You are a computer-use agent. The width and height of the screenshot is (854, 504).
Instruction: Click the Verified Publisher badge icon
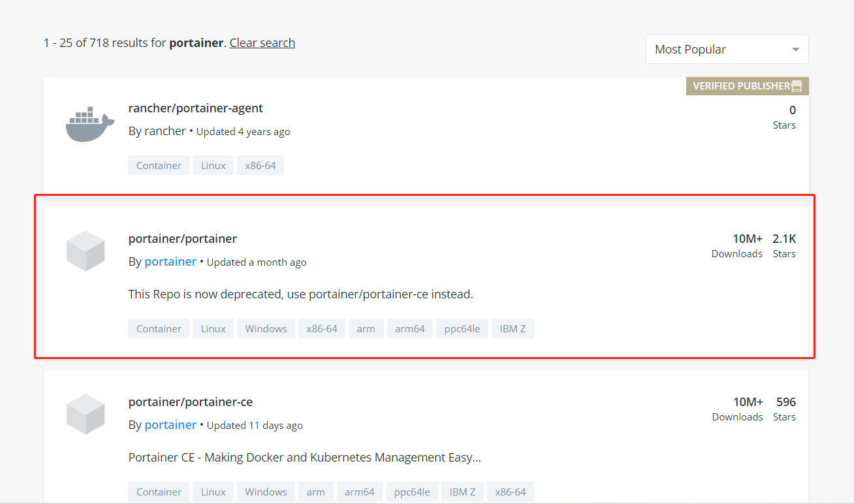click(x=797, y=86)
